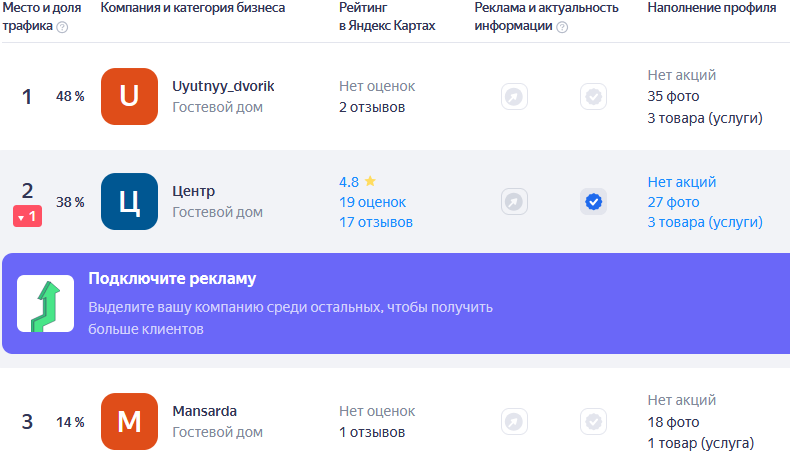
Task: Click the Подключите рекламу banner heading
Action: (172, 279)
